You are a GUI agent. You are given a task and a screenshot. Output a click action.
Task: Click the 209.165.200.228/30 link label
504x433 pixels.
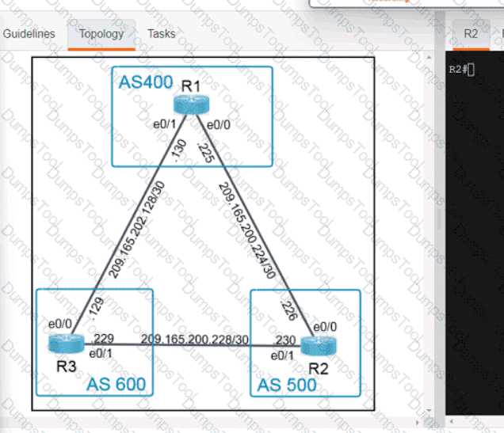click(195, 340)
